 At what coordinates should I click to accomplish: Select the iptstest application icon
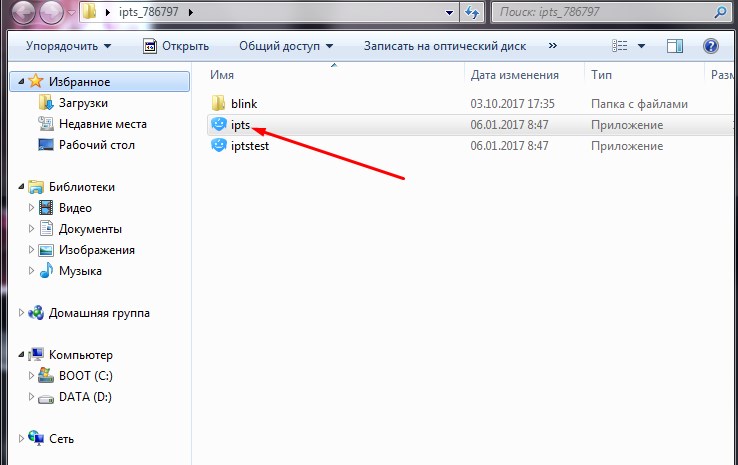[220, 146]
